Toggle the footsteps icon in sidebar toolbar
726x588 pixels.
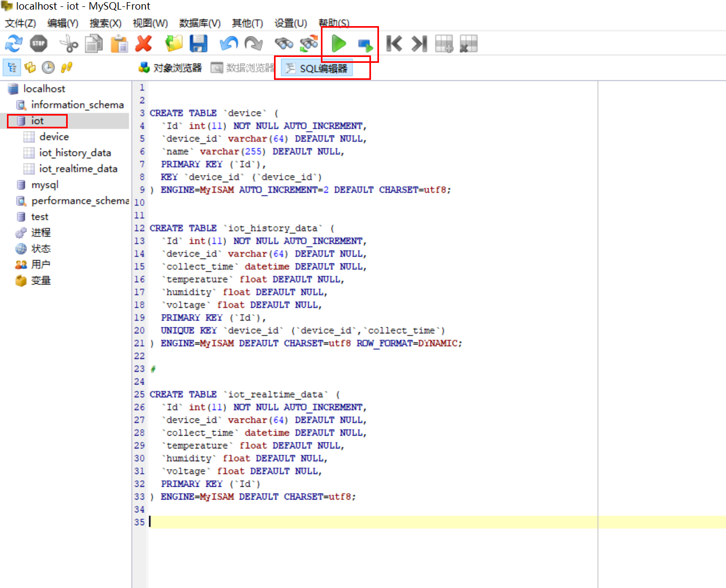(66, 68)
